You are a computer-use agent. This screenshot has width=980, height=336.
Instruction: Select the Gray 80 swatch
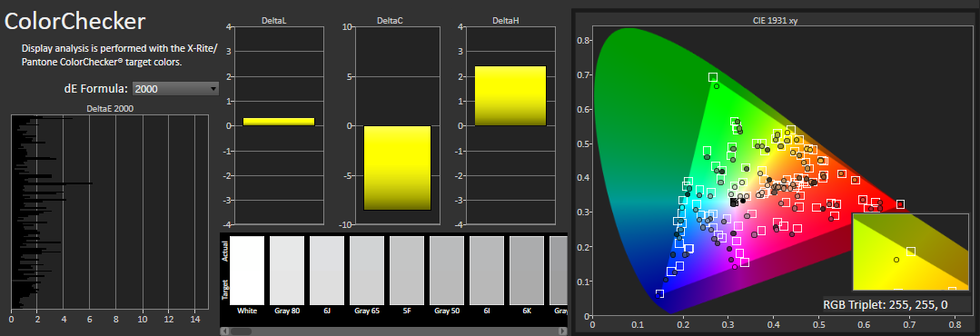287,270
